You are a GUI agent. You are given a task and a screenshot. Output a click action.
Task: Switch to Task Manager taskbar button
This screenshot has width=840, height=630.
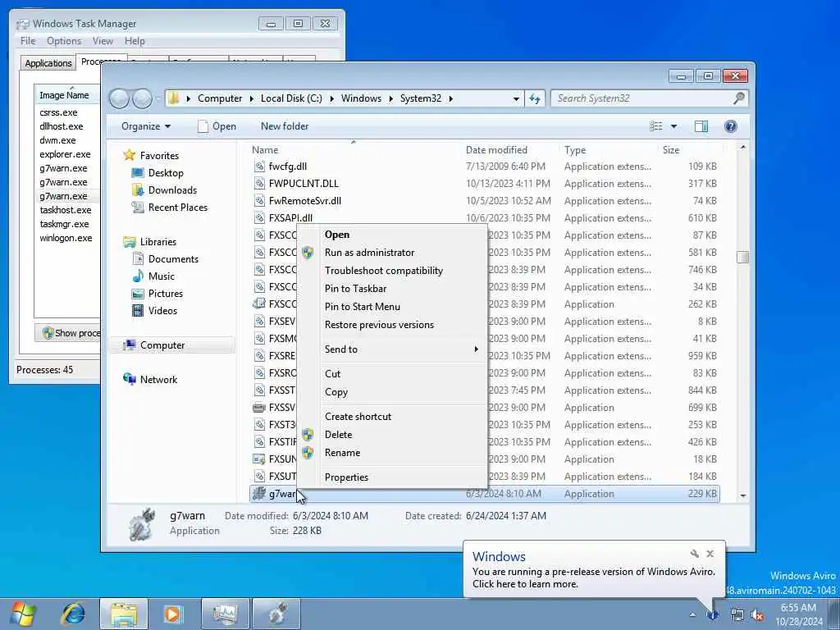coord(226,614)
